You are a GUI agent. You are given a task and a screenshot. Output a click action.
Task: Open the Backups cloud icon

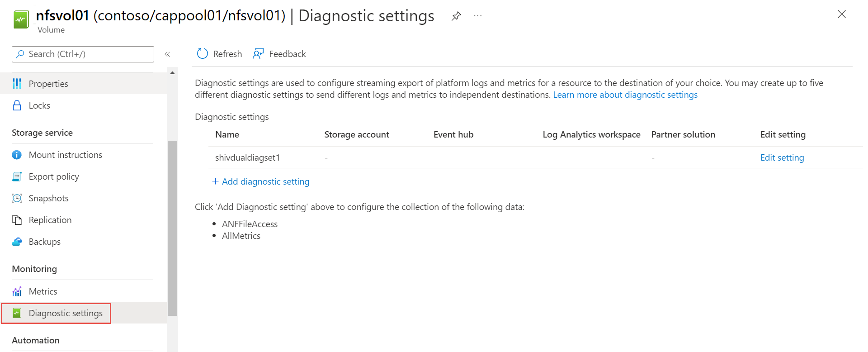point(17,241)
